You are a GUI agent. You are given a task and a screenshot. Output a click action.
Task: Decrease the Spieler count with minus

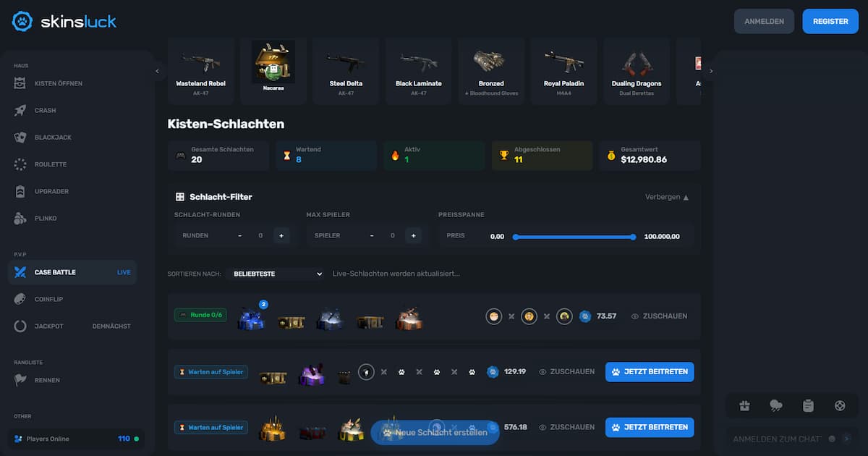coord(372,235)
